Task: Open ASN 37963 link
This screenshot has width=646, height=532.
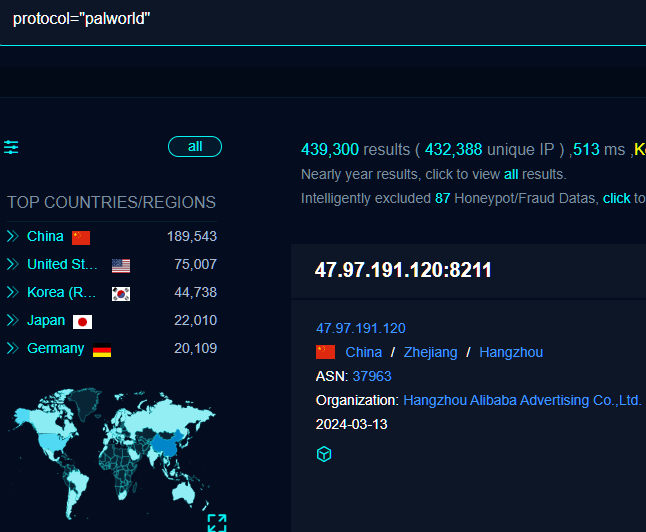Action: (x=372, y=376)
